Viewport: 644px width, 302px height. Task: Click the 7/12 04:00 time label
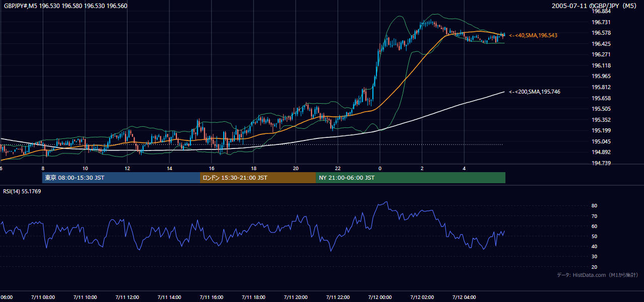(x=464, y=297)
